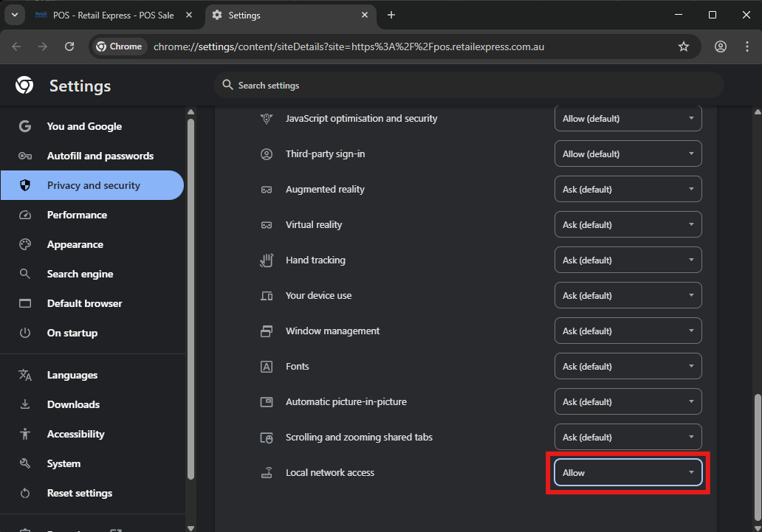This screenshot has width=762, height=532.
Task: Select the Settings browser tab
Action: pos(291,15)
